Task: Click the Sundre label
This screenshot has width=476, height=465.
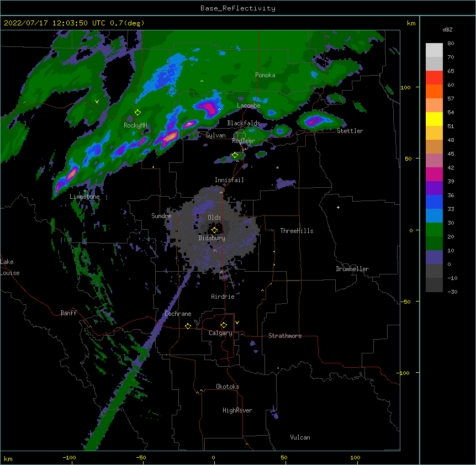Action: click(x=161, y=216)
